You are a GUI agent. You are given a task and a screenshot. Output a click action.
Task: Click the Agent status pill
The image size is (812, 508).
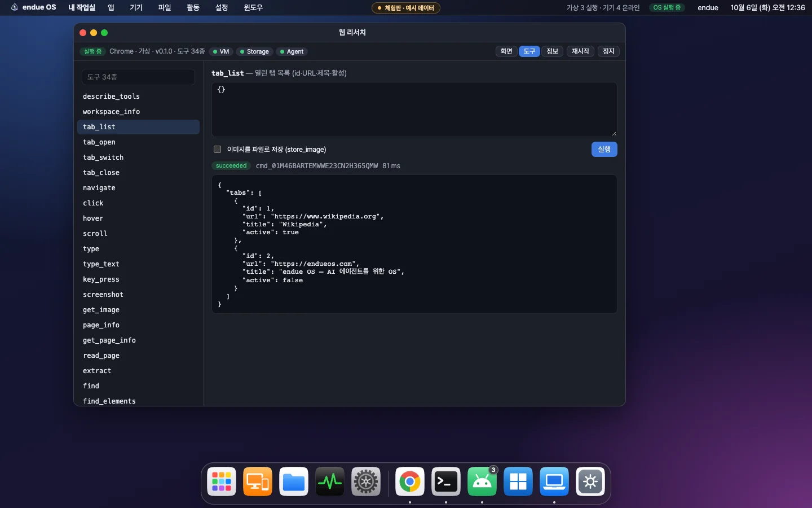292,51
